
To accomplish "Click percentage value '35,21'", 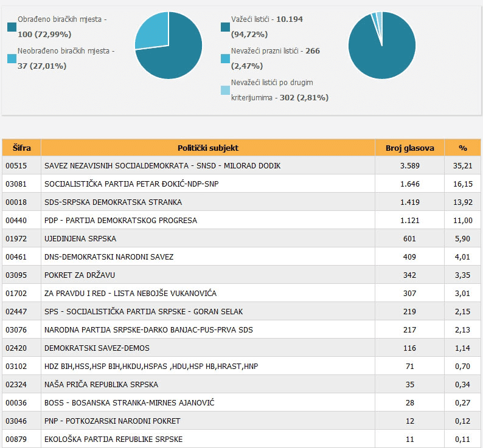I will (x=463, y=166).
